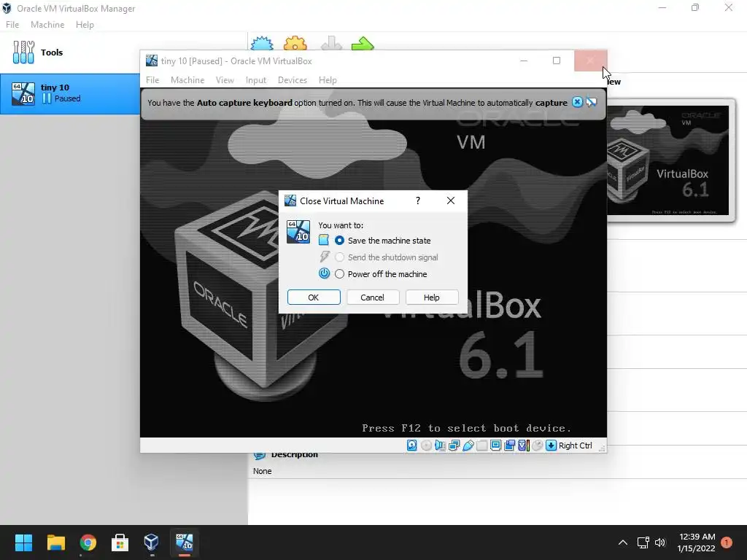Viewport: 747px width, 560px height.
Task: Switch to tiny 10 VM taskbar icon
Action: 185,542
